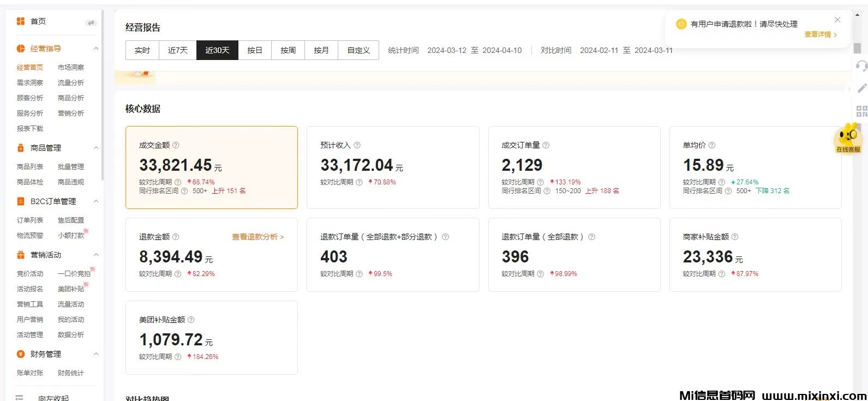This screenshot has width=868, height=401.
Task: Switch to the 实时 tab
Action: 142,50
